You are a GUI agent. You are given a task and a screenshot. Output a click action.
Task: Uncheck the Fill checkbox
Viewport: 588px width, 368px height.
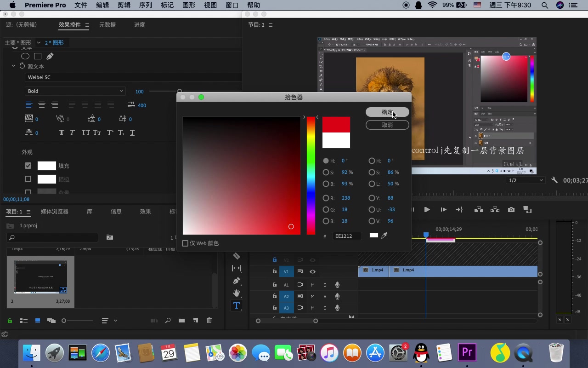pos(28,166)
